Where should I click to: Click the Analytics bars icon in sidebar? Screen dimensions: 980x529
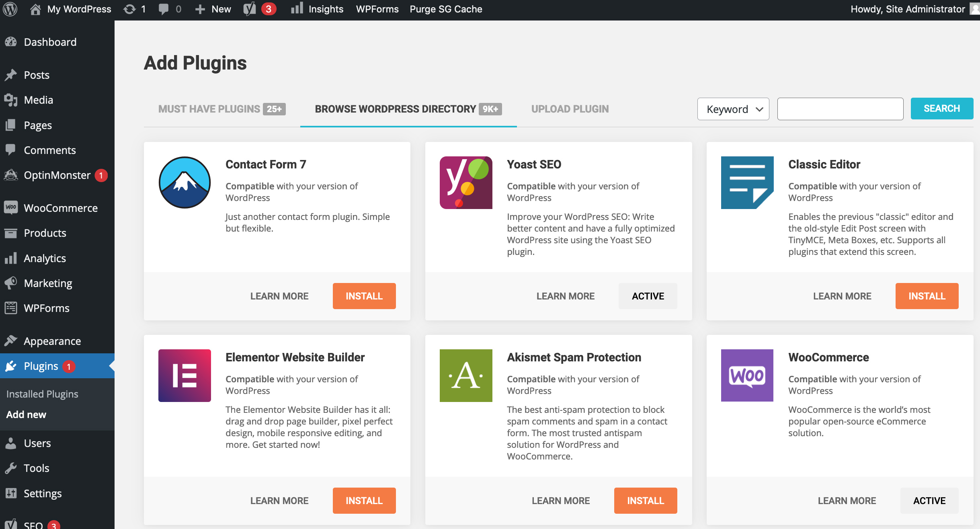11,258
